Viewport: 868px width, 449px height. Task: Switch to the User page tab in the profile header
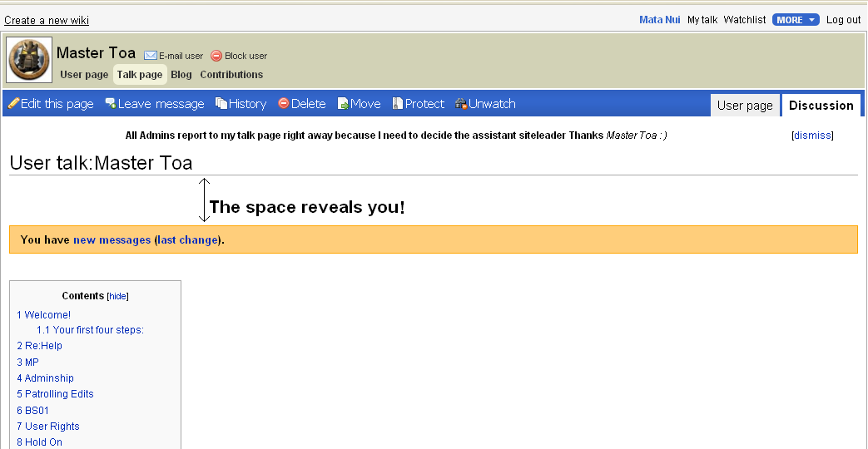pyautogui.click(x=84, y=75)
